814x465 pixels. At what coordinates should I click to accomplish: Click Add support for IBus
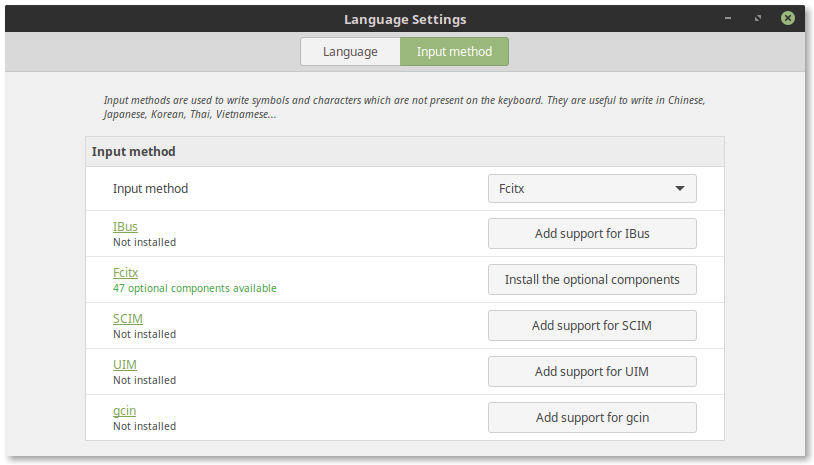click(591, 234)
